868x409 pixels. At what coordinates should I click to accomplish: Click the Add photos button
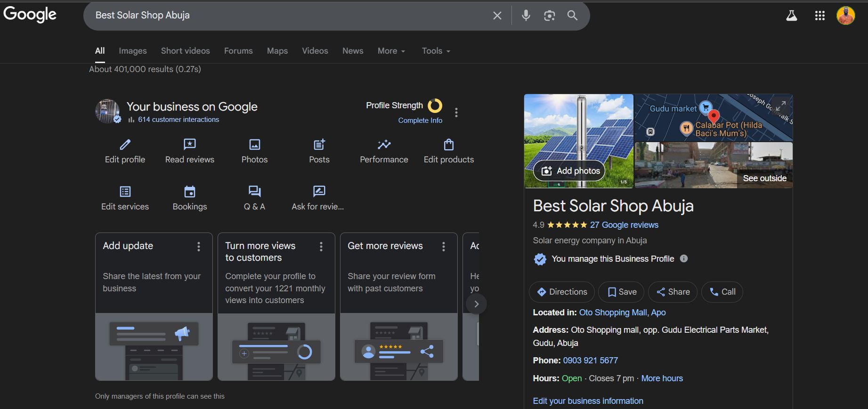[569, 171]
